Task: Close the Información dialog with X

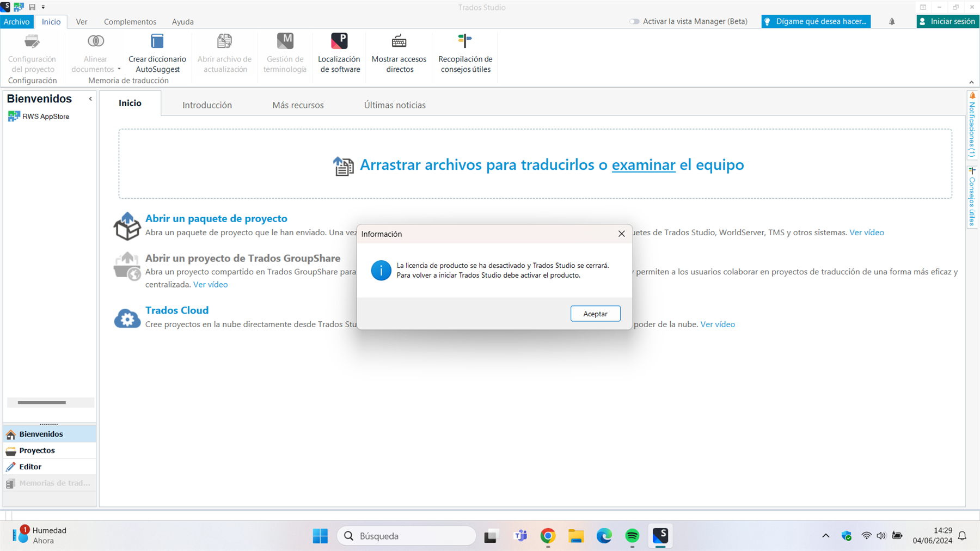Action: click(621, 234)
